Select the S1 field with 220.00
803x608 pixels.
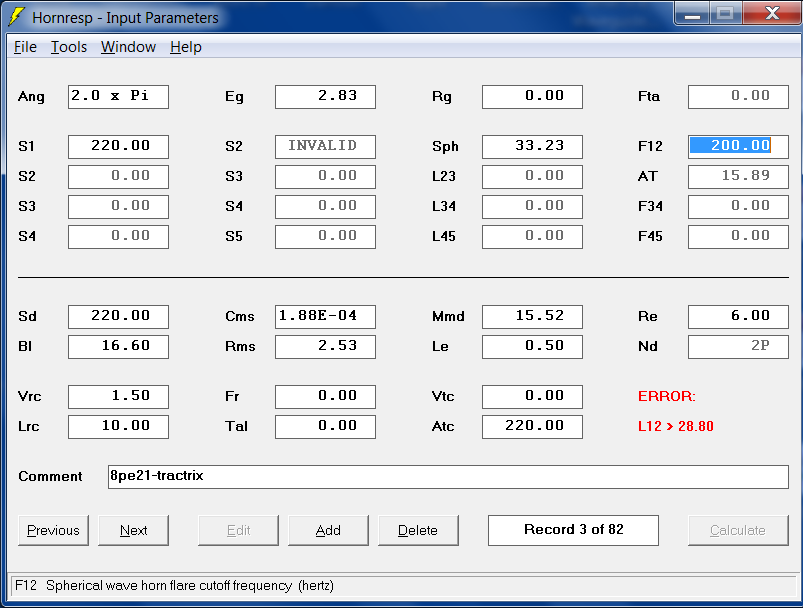tap(118, 146)
